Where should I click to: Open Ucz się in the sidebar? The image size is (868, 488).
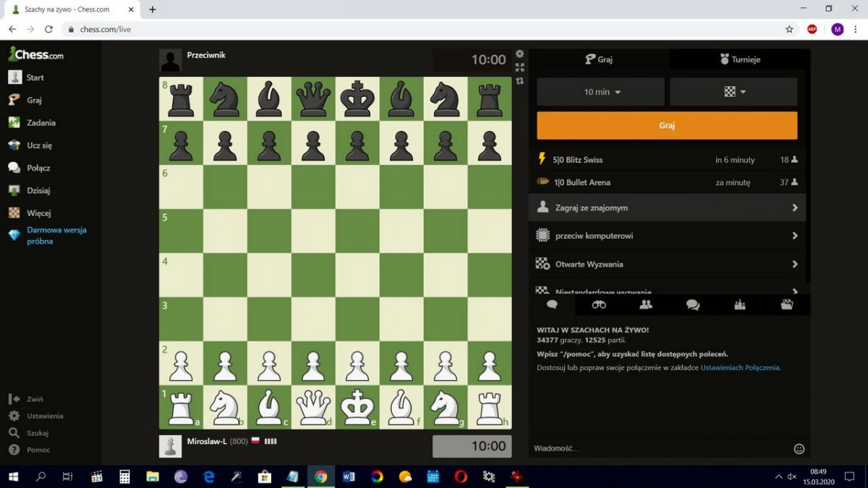coord(30,145)
